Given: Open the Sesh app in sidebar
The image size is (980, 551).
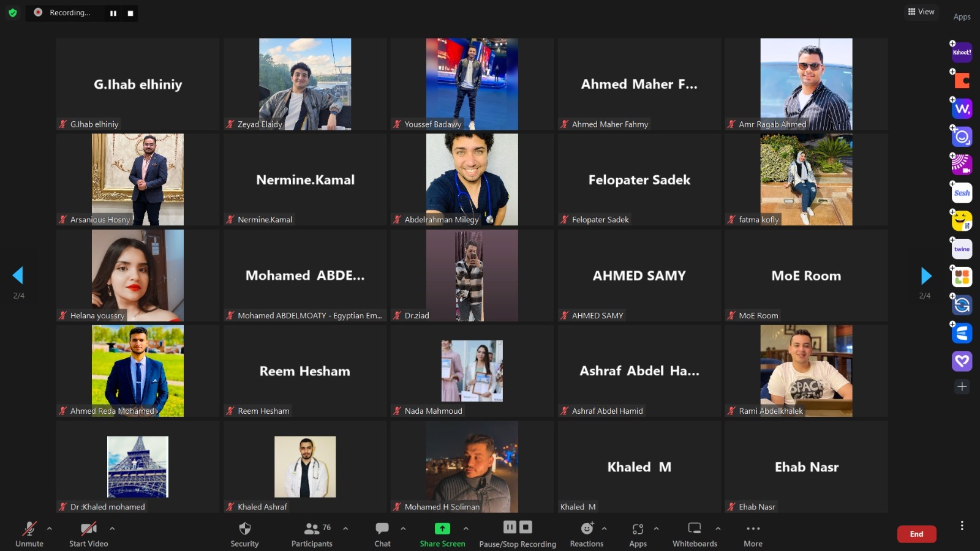Looking at the screenshot, I should click(962, 193).
